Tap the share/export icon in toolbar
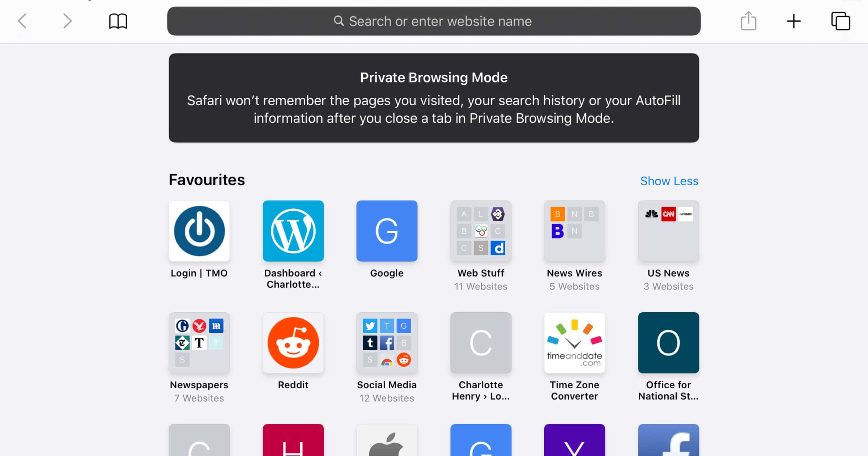Image resolution: width=868 pixels, height=456 pixels. point(749,21)
